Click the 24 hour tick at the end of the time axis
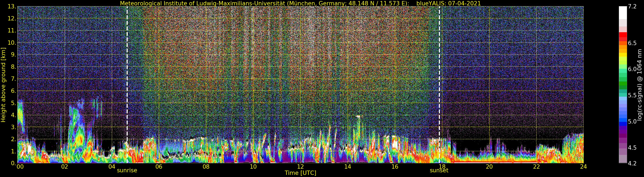This screenshot has height=177, width=644. 583,167
